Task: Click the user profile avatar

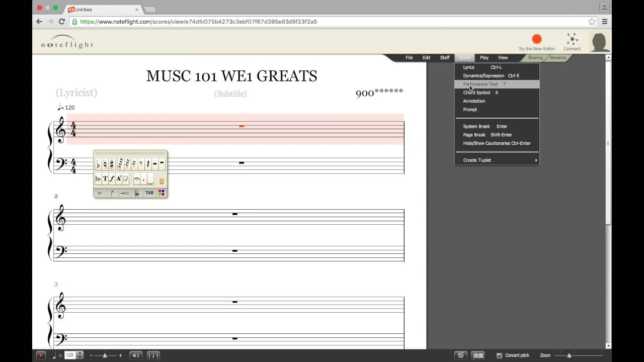Action: [x=600, y=42]
